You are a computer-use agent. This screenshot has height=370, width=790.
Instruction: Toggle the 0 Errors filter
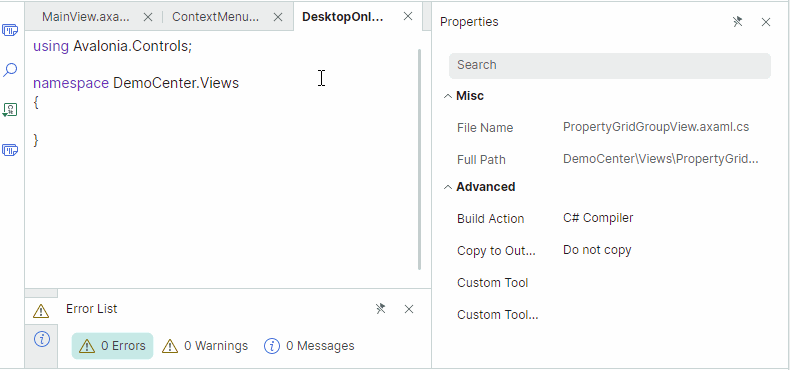click(112, 346)
